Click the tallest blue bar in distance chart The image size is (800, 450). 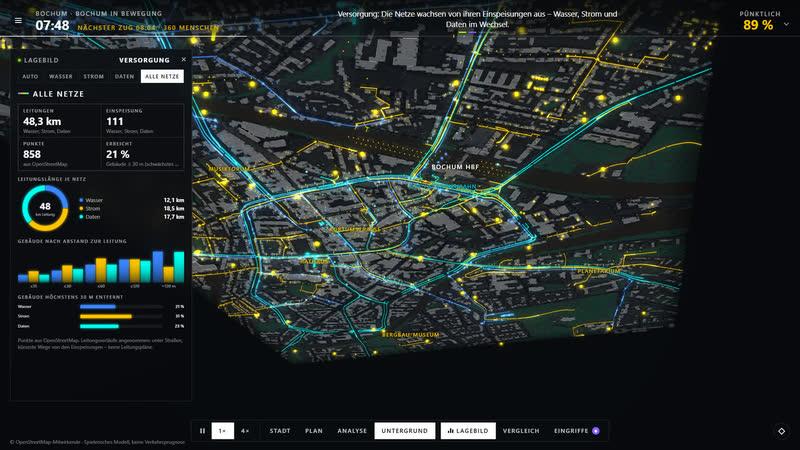click(158, 267)
